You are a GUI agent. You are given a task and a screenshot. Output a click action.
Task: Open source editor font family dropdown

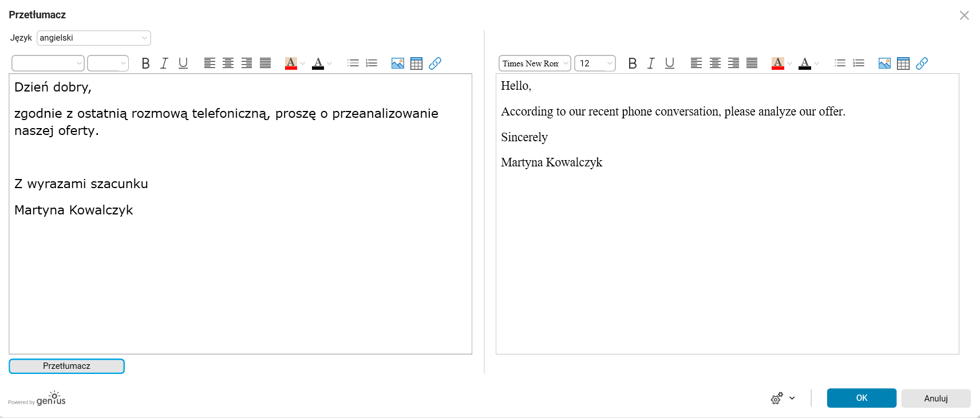(48, 63)
